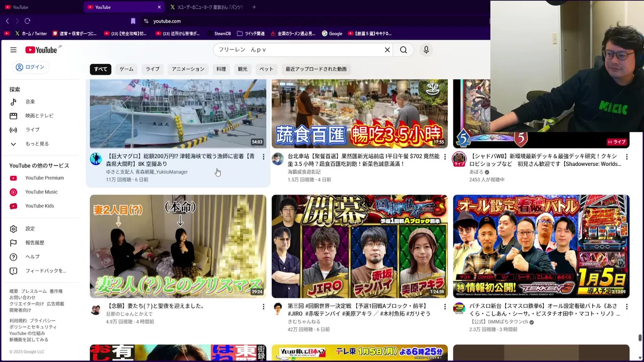Play the tuna fishing boat thumbnail
This screenshot has width=644, height=362.
pos(178,114)
